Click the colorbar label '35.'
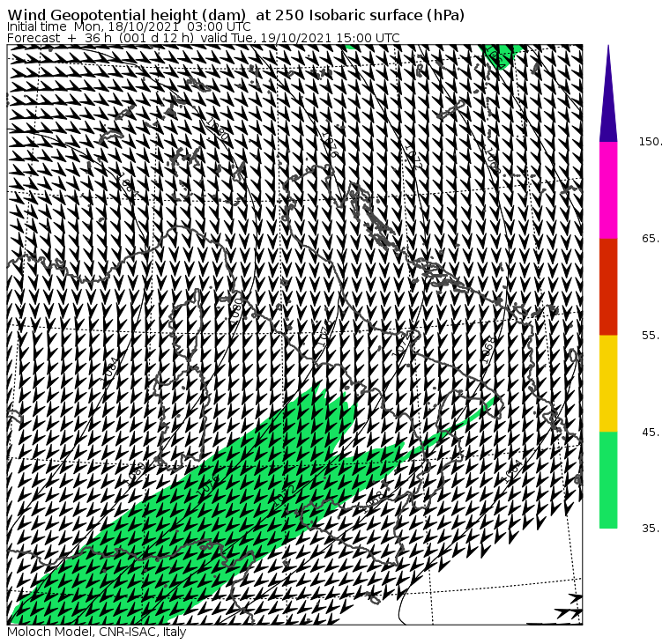 (651, 529)
